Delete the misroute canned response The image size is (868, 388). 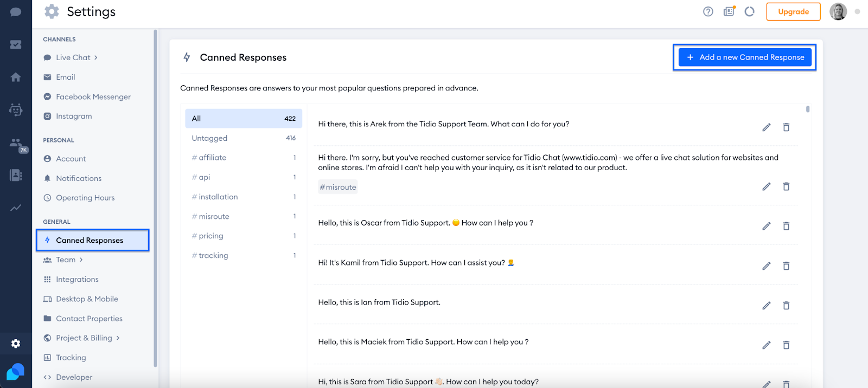[x=786, y=186]
